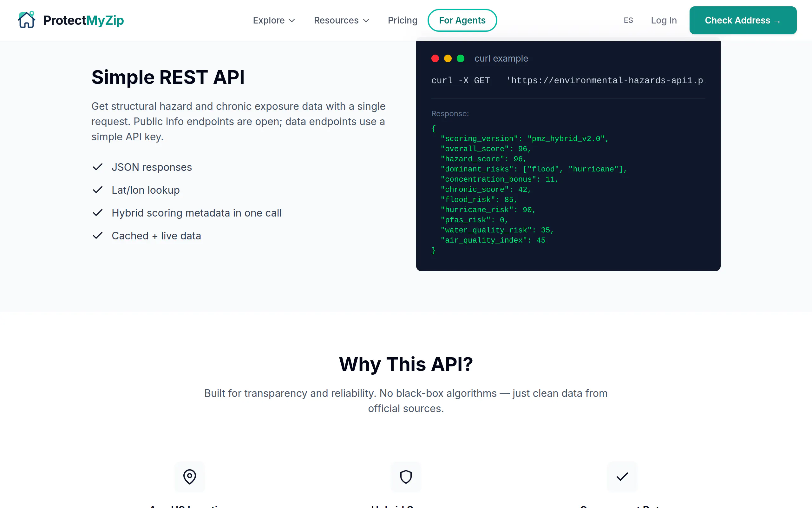The width and height of the screenshot is (812, 508).
Task: Click the "concentration_bonus": 11 line
Action: (x=499, y=179)
